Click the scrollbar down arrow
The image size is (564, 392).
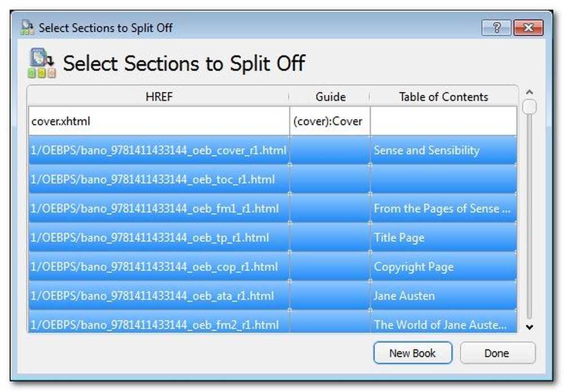pos(529,327)
